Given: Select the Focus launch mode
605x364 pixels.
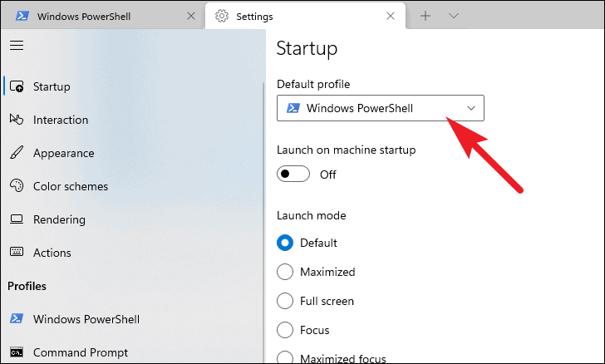Looking at the screenshot, I should pos(285,330).
